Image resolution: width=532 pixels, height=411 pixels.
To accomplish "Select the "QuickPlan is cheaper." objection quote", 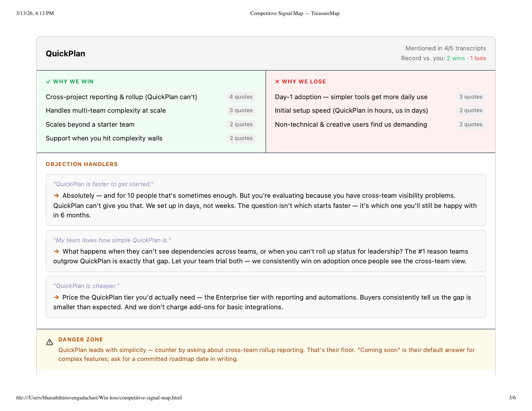I will pos(86,286).
